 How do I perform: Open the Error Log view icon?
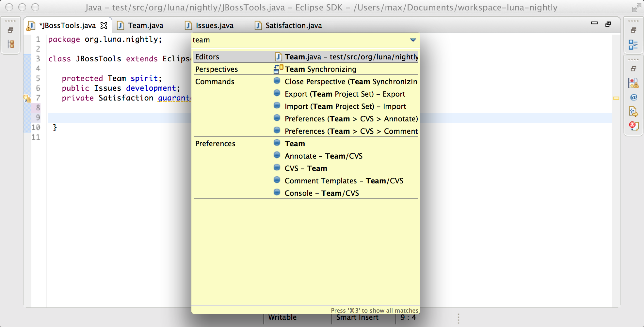[633, 126]
